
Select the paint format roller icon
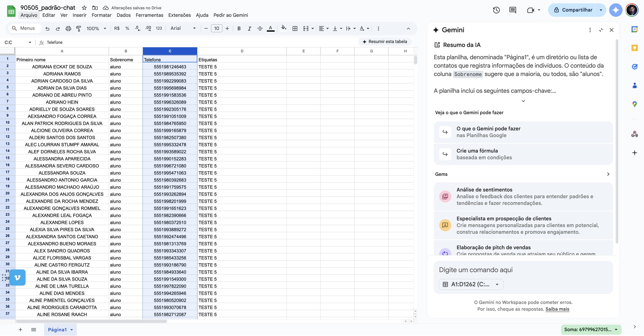[78, 28]
